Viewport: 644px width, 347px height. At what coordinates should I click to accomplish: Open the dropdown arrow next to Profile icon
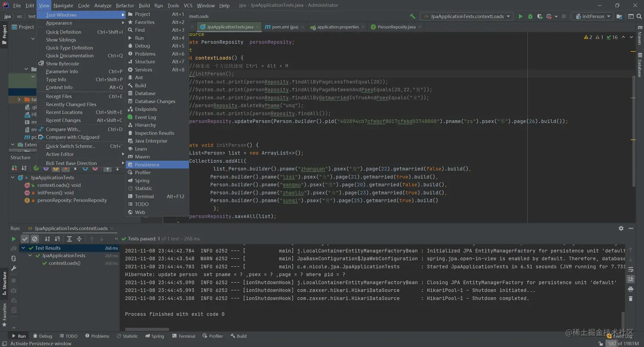point(556,17)
